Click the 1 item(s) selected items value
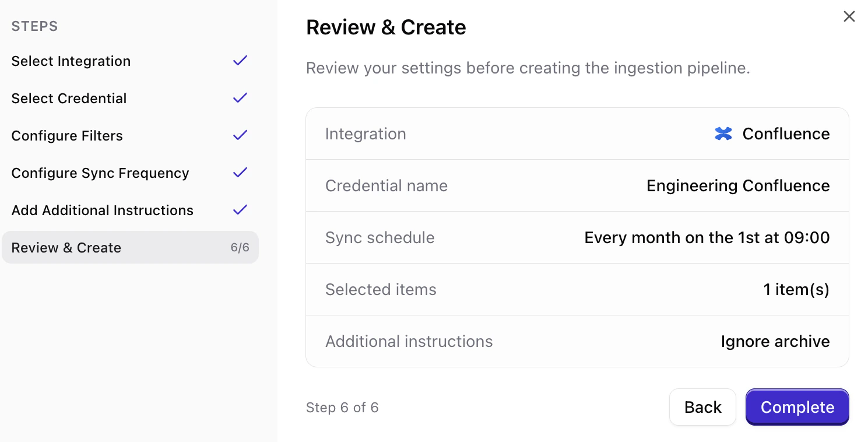The width and height of the screenshot is (868, 442). [796, 289]
